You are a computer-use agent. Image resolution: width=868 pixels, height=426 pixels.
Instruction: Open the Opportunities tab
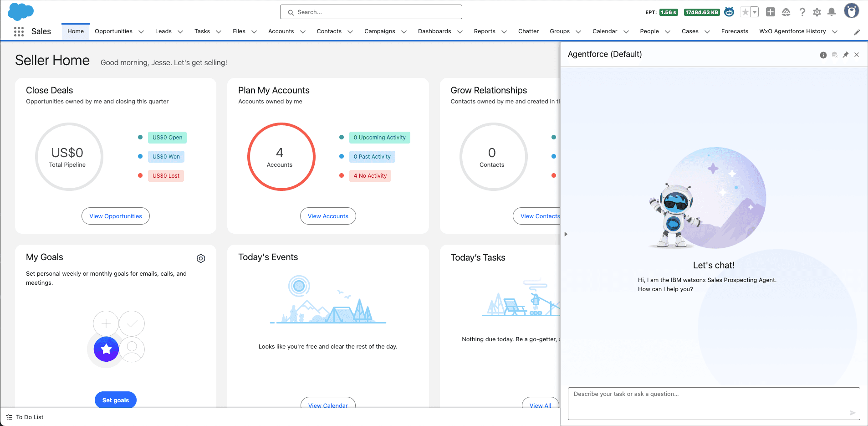click(113, 31)
